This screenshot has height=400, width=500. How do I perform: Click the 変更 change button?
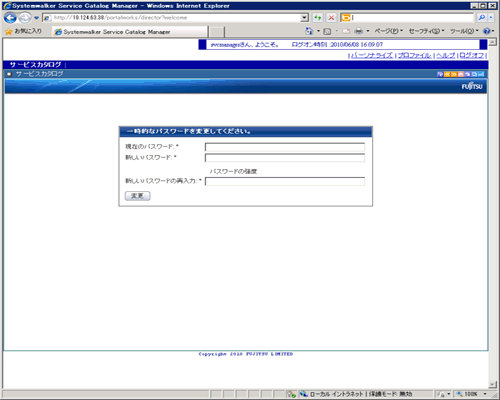138,196
